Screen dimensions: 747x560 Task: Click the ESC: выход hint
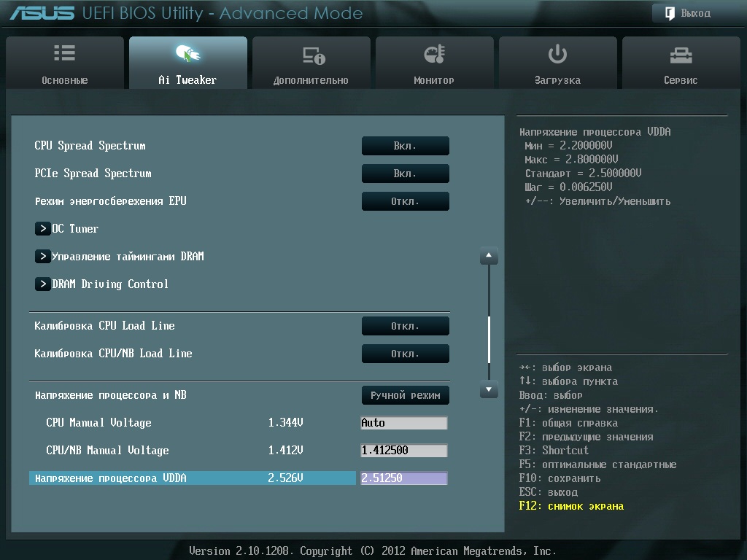click(x=549, y=492)
